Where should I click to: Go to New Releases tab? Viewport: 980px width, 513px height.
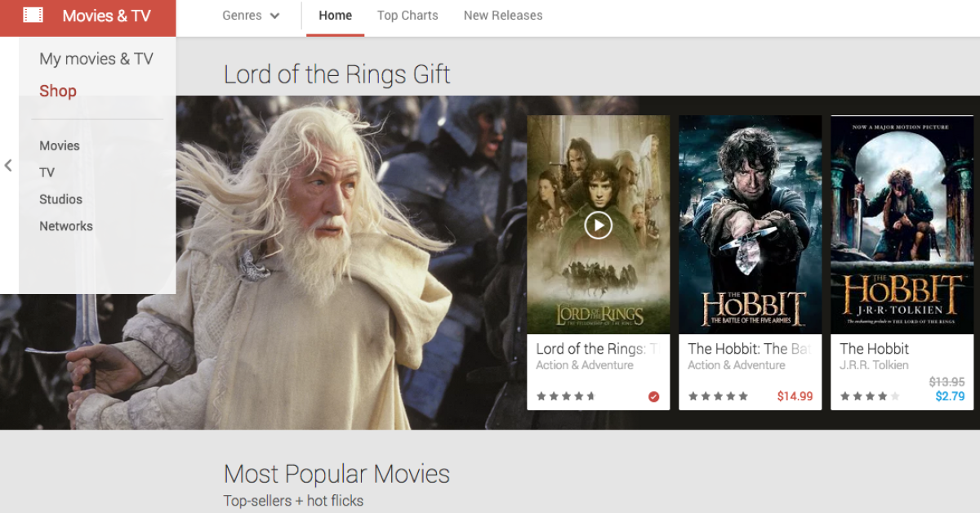click(x=503, y=15)
